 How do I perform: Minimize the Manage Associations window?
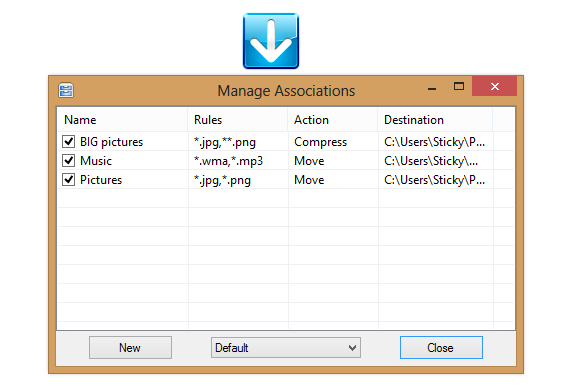click(432, 88)
